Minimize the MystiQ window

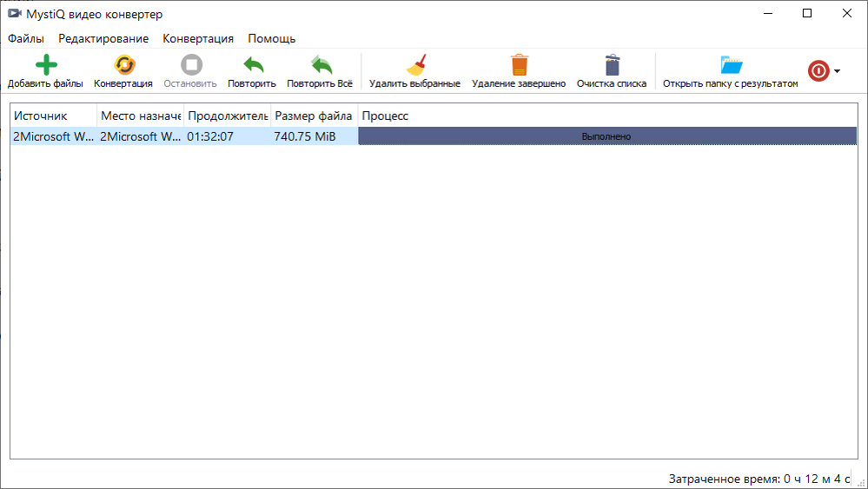pyautogui.click(x=768, y=13)
